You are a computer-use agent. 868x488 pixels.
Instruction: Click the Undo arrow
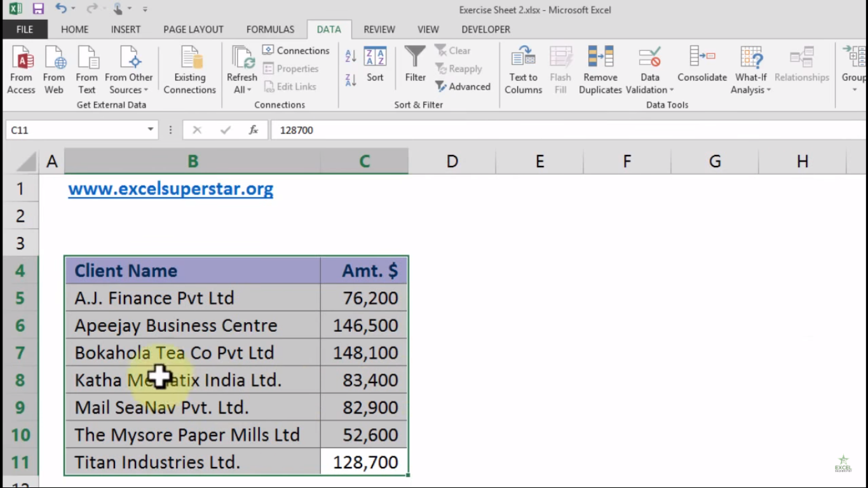[x=61, y=9]
